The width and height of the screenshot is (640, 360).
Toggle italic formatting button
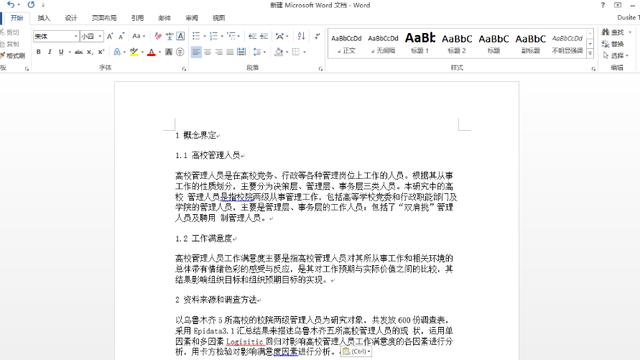[49, 52]
